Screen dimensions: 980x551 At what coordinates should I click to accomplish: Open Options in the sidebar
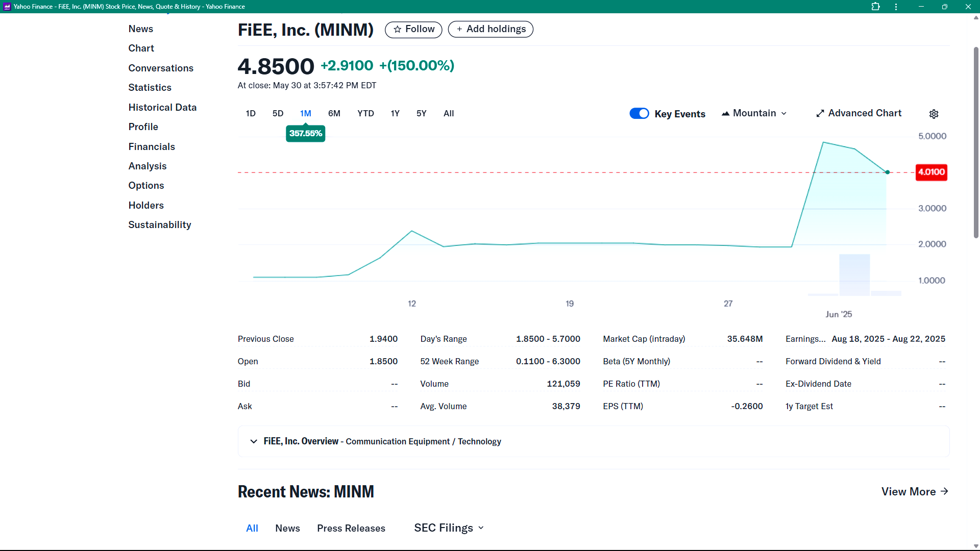[x=146, y=186]
